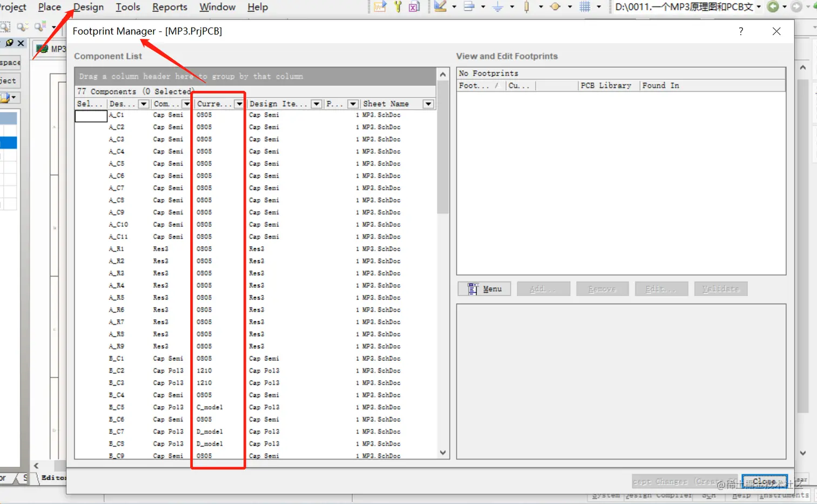Screen dimensions: 817x504
Task: Click the Selected column header in the component list
Action: coord(91,104)
